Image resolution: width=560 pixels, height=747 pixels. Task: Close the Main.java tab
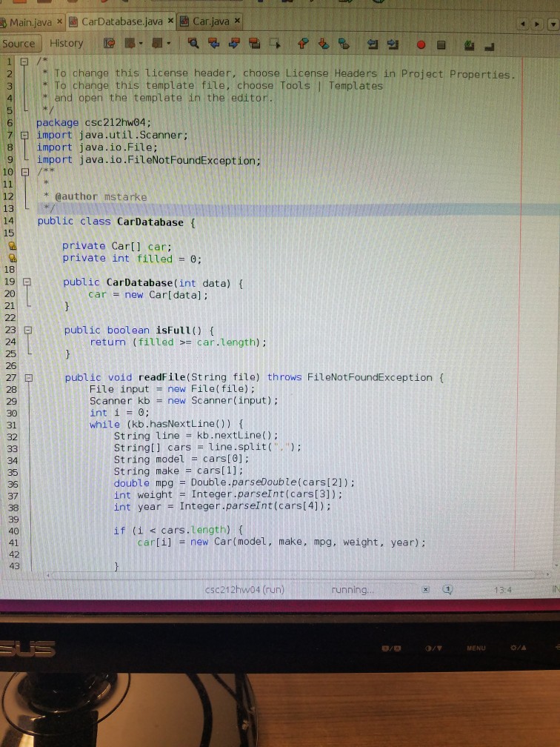(x=59, y=21)
